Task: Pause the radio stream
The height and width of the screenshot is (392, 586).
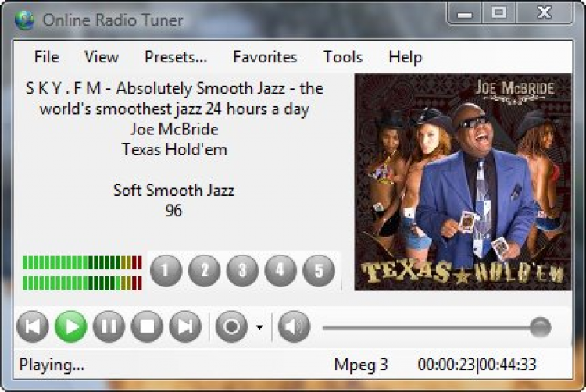Action: pos(109,326)
